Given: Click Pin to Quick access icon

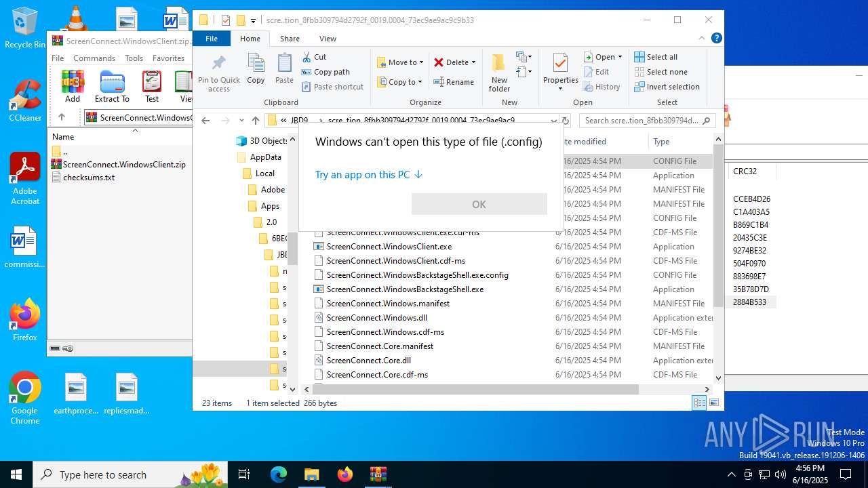Looking at the screenshot, I should (x=218, y=73).
